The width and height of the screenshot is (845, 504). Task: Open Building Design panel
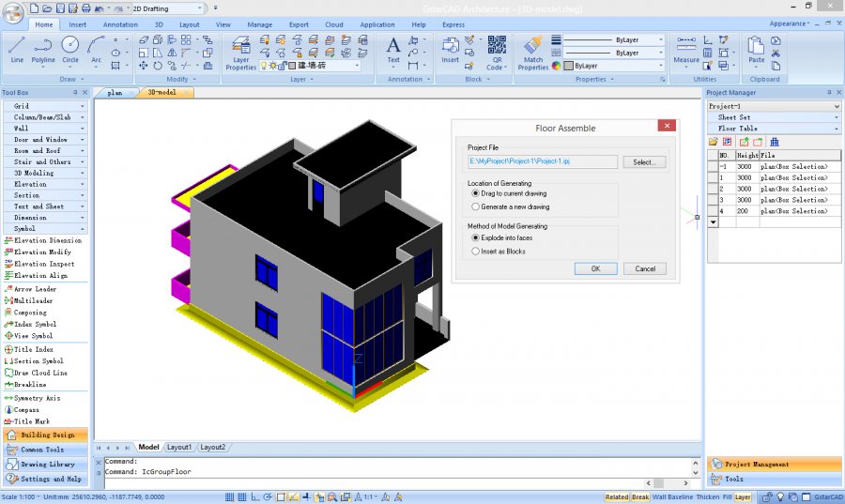(45, 435)
